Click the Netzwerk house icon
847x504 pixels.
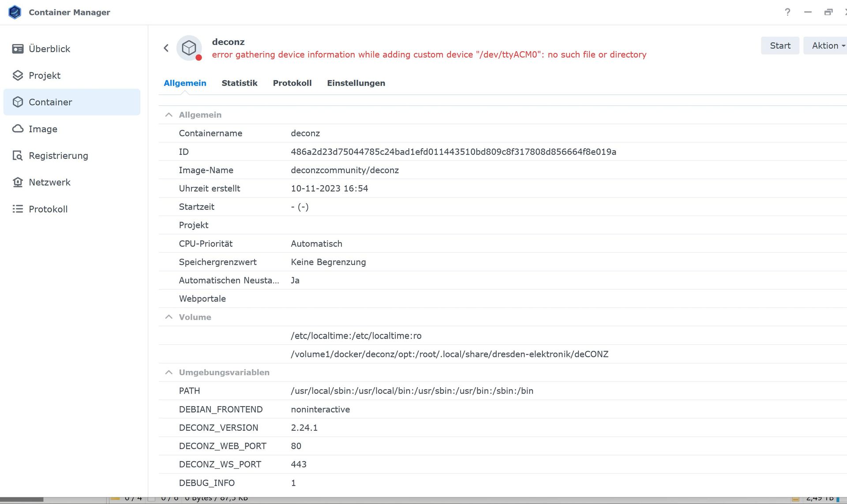coord(18,182)
